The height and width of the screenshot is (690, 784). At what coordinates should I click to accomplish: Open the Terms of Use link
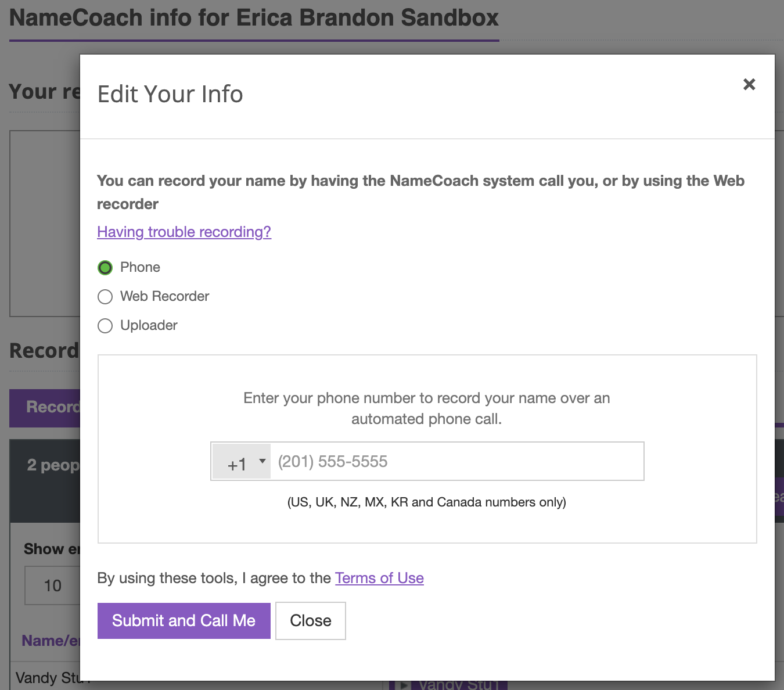[x=379, y=578]
